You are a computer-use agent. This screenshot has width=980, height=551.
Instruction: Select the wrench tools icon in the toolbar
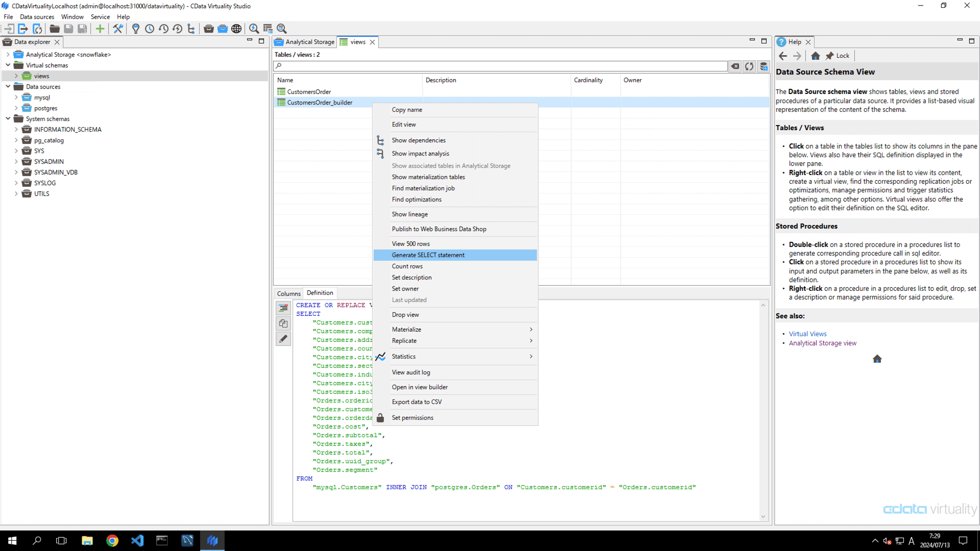pos(118,29)
